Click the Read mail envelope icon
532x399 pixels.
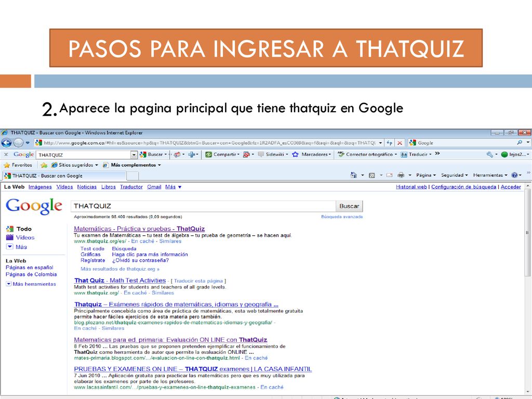[389, 175]
